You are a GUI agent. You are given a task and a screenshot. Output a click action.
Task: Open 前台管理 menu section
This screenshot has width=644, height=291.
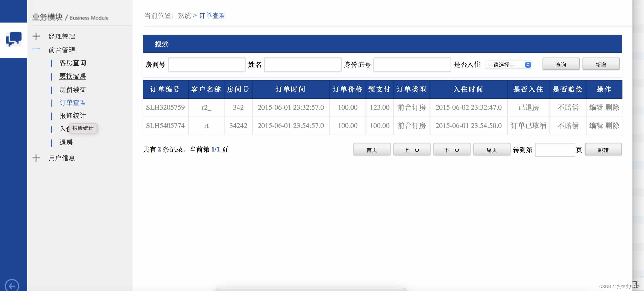[62, 50]
